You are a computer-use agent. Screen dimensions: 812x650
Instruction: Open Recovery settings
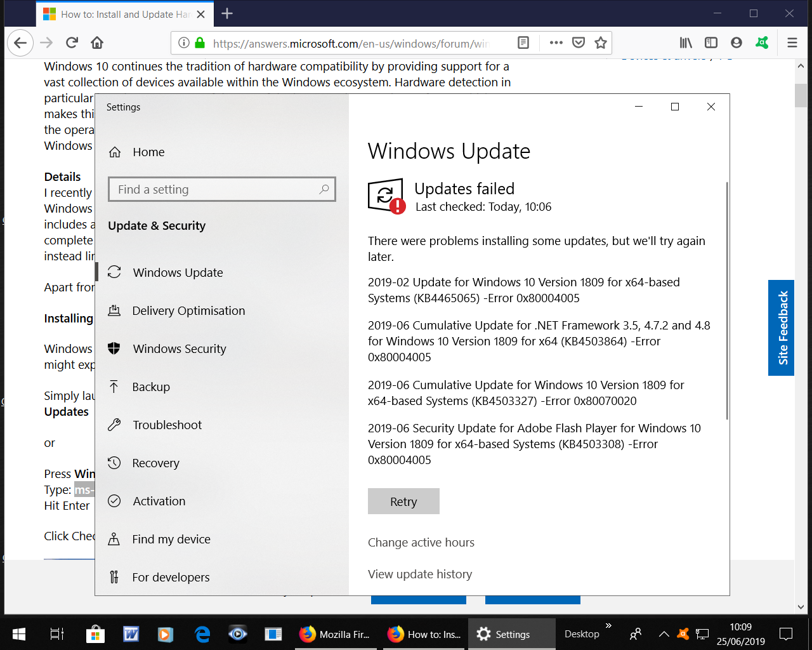(222, 463)
